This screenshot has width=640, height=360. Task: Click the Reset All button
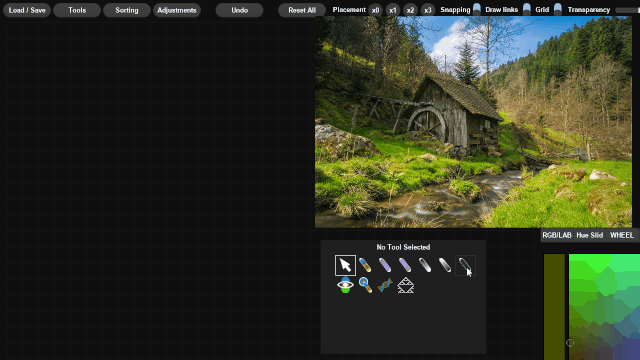302,10
